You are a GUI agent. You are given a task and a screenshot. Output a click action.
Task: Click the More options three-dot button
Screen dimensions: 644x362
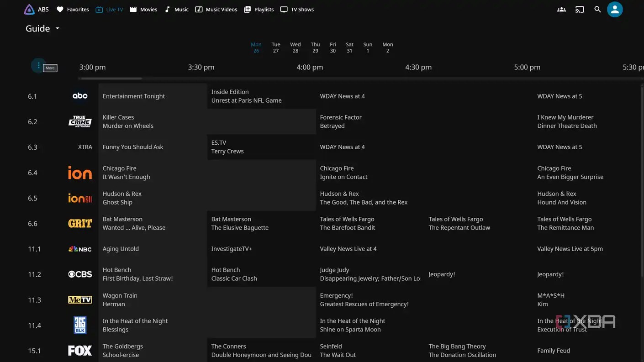(x=38, y=65)
